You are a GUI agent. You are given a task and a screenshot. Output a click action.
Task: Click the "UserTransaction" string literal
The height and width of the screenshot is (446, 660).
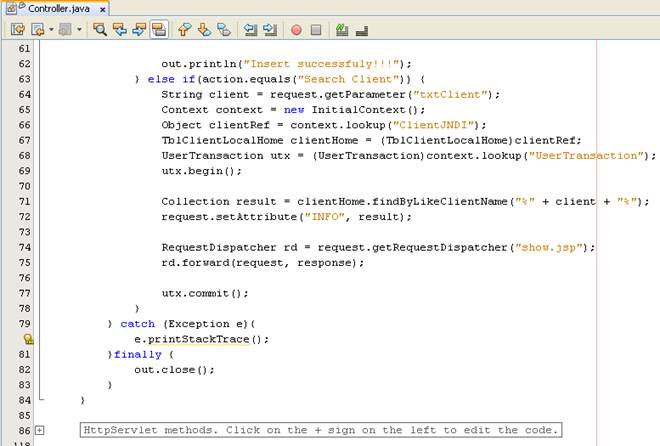586,156
